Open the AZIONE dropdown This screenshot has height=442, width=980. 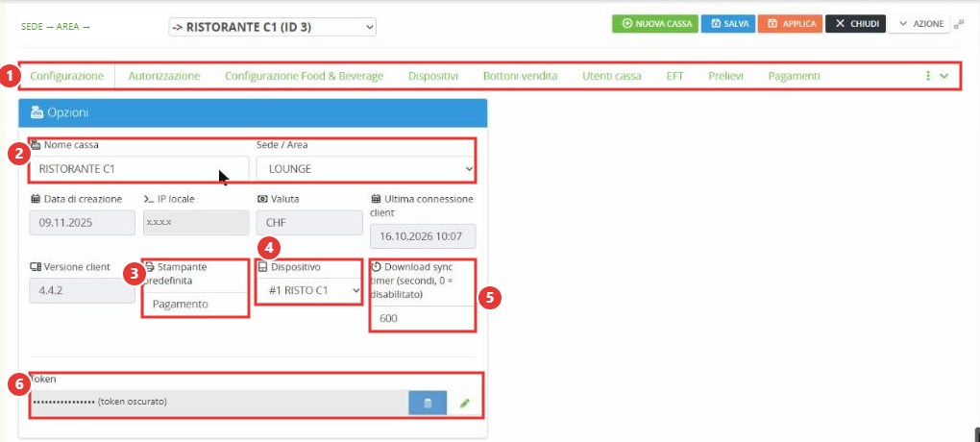click(919, 24)
